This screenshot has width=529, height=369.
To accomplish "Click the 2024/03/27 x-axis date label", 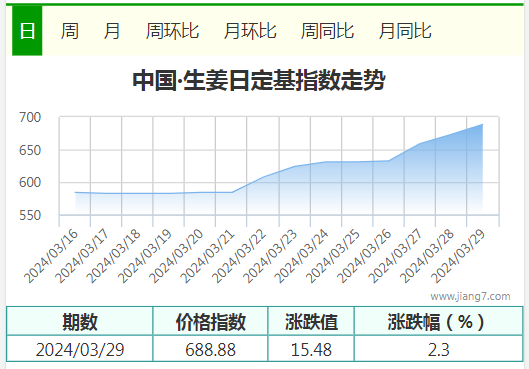I will point(395,256).
